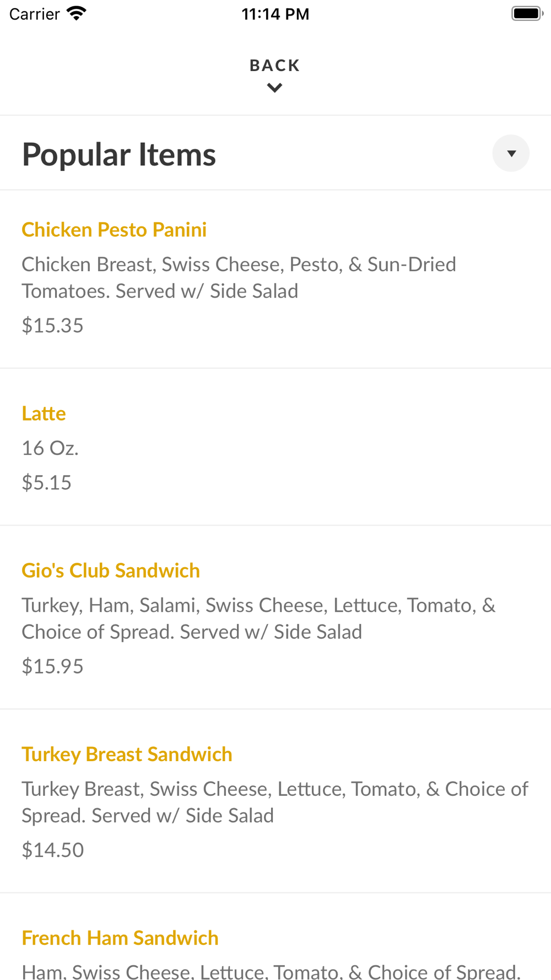The image size is (551, 980).
Task: Tap the 16 Oz. latte size description
Action: click(50, 448)
